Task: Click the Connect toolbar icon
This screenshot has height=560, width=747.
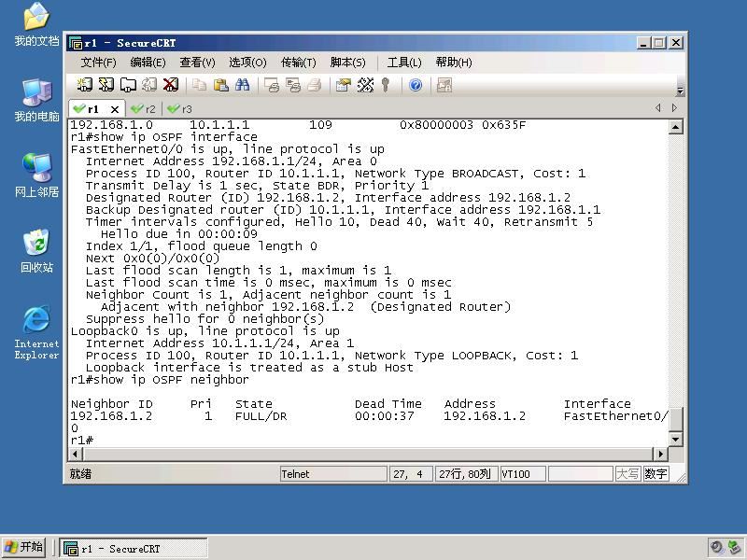Action: (84, 85)
